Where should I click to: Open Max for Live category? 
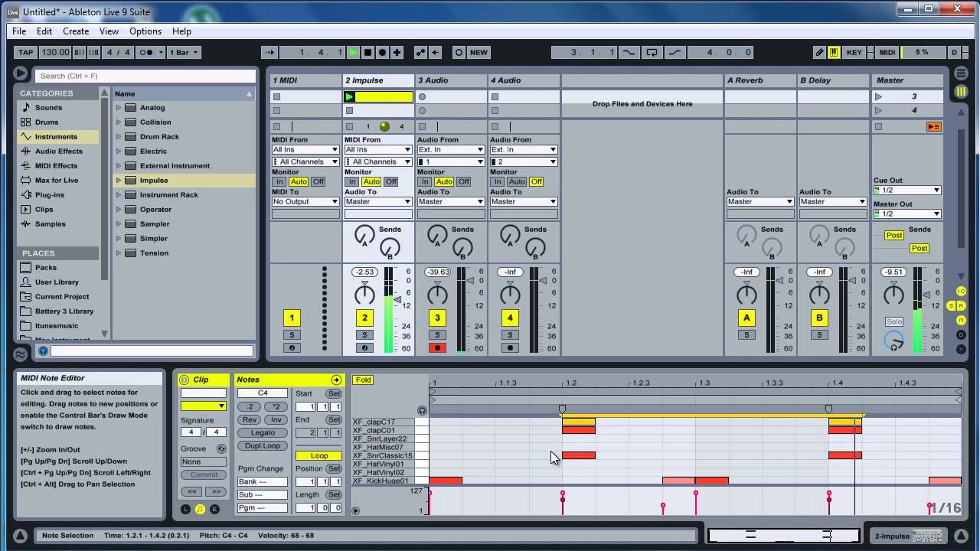pos(56,180)
